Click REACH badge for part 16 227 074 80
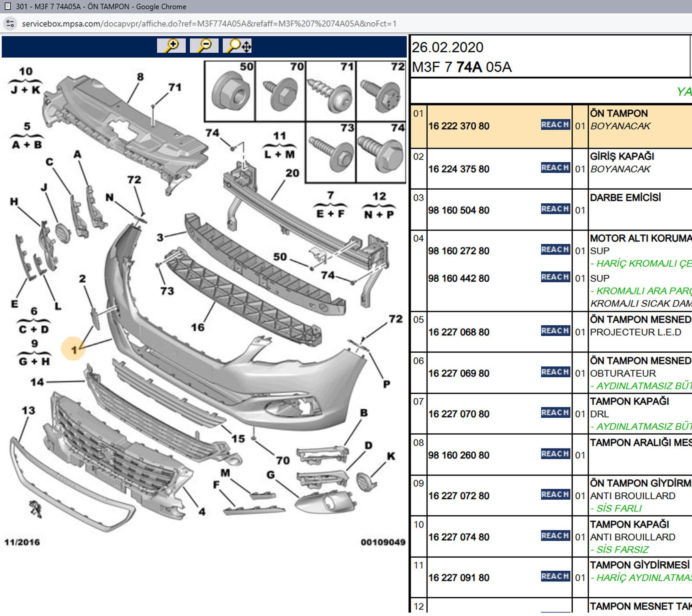Viewport: 692px width, 616px height. tap(555, 536)
